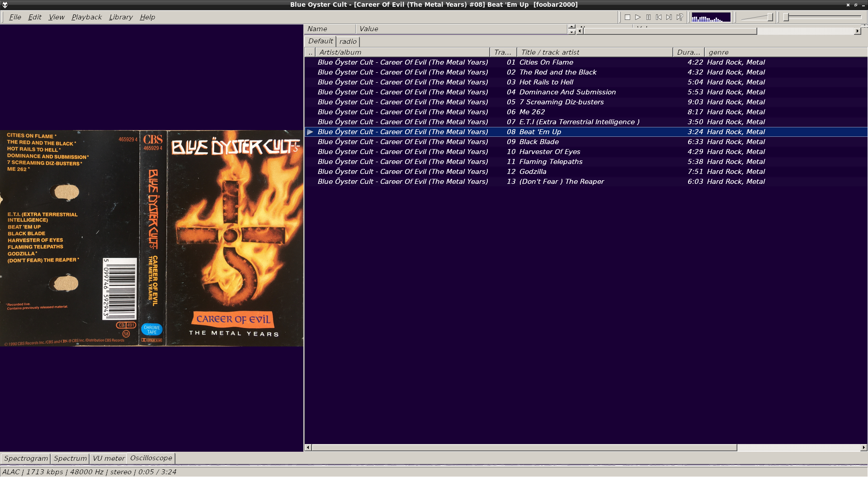Switch to the Spectrum tab

(x=70, y=458)
